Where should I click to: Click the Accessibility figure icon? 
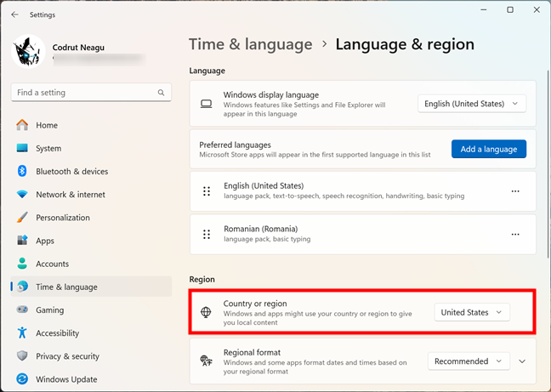coord(22,332)
